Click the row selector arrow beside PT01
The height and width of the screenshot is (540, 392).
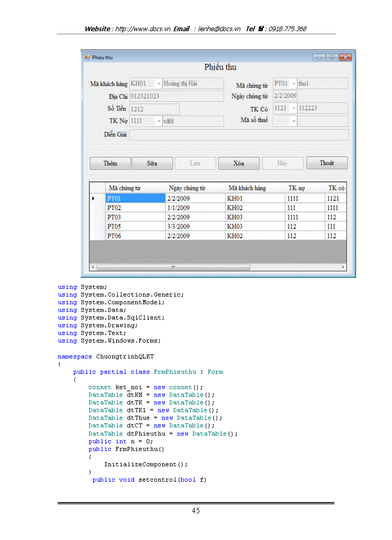pyautogui.click(x=93, y=198)
